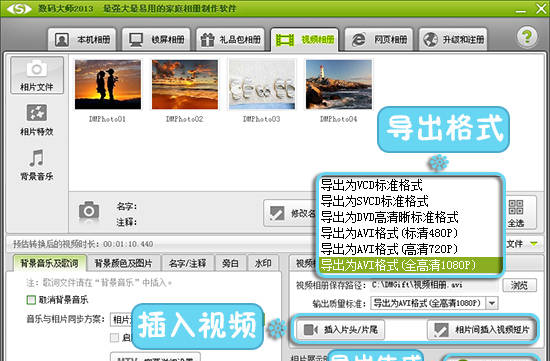Switch to the 网页相册 tab
Screen dimensions: 550x361
click(378, 40)
